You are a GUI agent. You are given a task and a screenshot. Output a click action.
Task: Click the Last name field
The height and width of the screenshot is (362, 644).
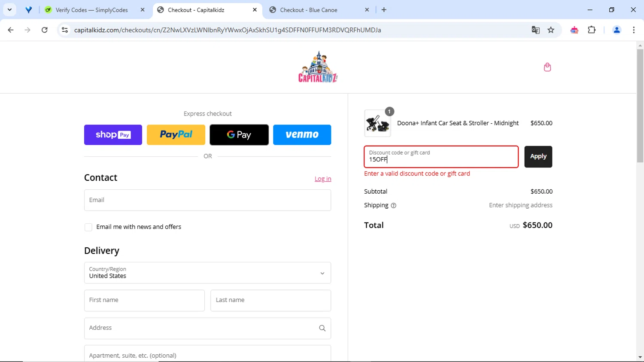coord(270,301)
